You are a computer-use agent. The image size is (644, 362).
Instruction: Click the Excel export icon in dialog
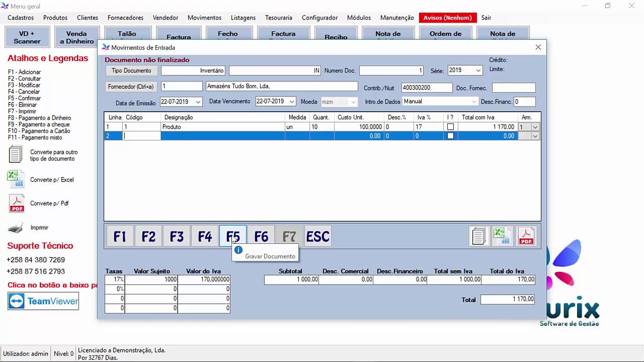pos(502,236)
